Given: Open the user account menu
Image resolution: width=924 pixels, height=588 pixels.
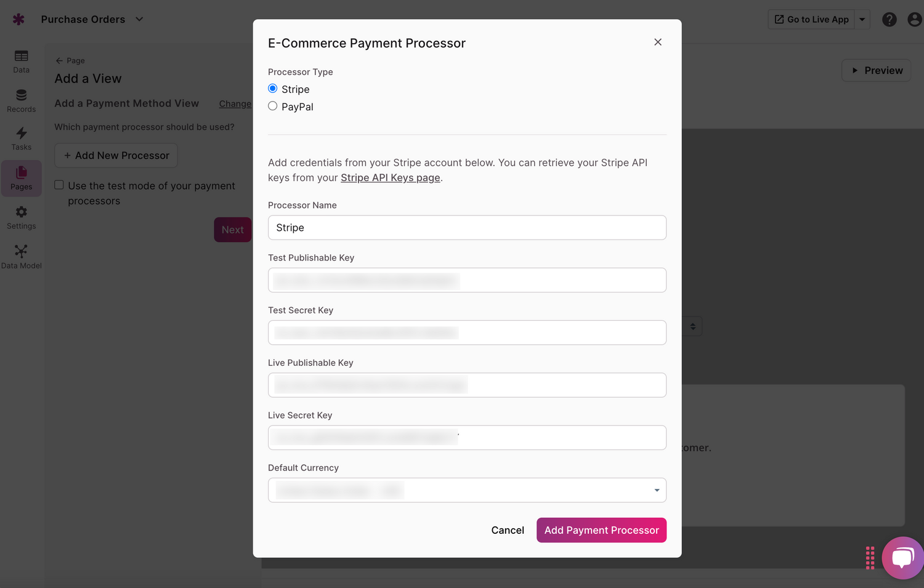Looking at the screenshot, I should pos(914,19).
